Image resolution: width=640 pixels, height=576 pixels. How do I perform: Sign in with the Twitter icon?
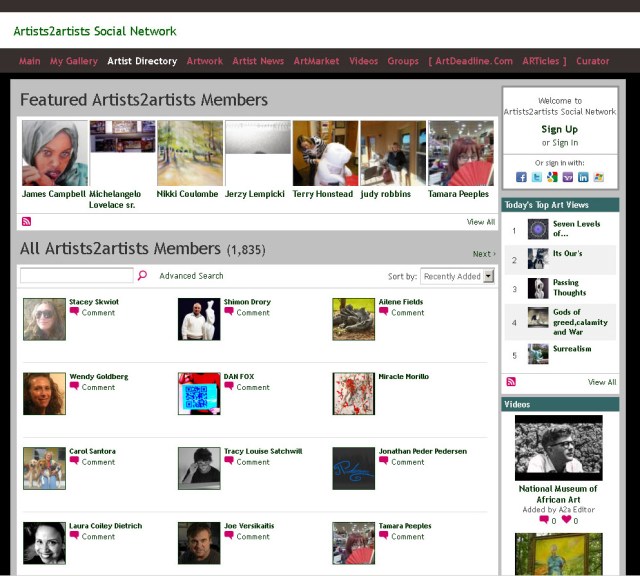click(537, 177)
